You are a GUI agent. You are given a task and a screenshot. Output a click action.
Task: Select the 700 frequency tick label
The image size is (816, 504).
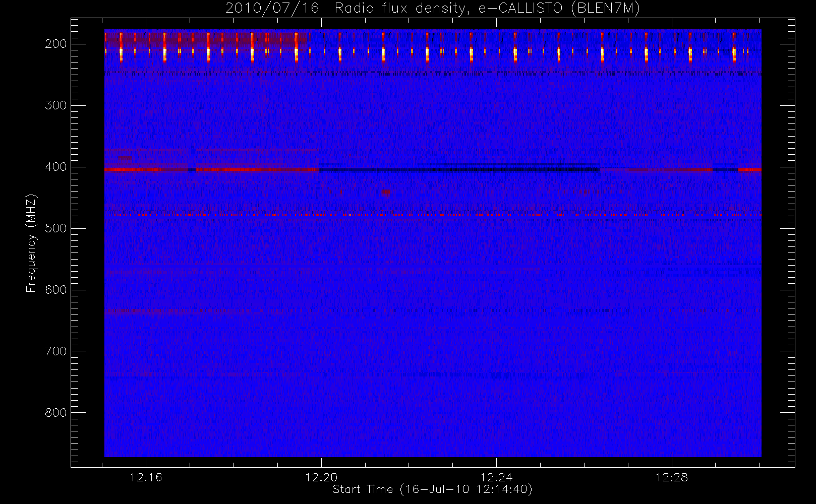pyautogui.click(x=56, y=351)
